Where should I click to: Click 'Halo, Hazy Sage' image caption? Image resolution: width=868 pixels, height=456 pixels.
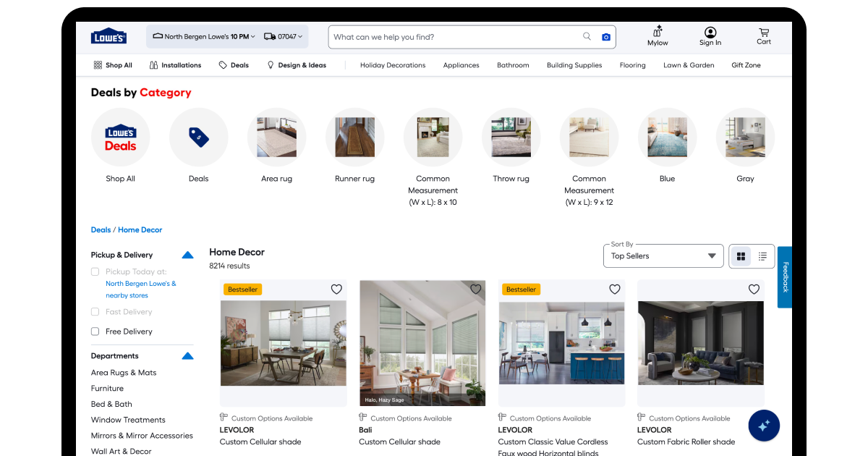click(x=384, y=400)
